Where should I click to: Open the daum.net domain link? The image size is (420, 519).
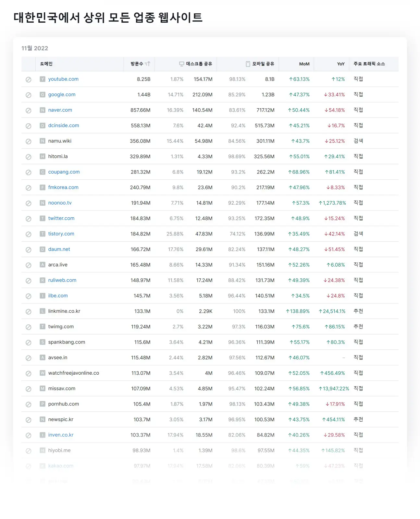pos(59,249)
